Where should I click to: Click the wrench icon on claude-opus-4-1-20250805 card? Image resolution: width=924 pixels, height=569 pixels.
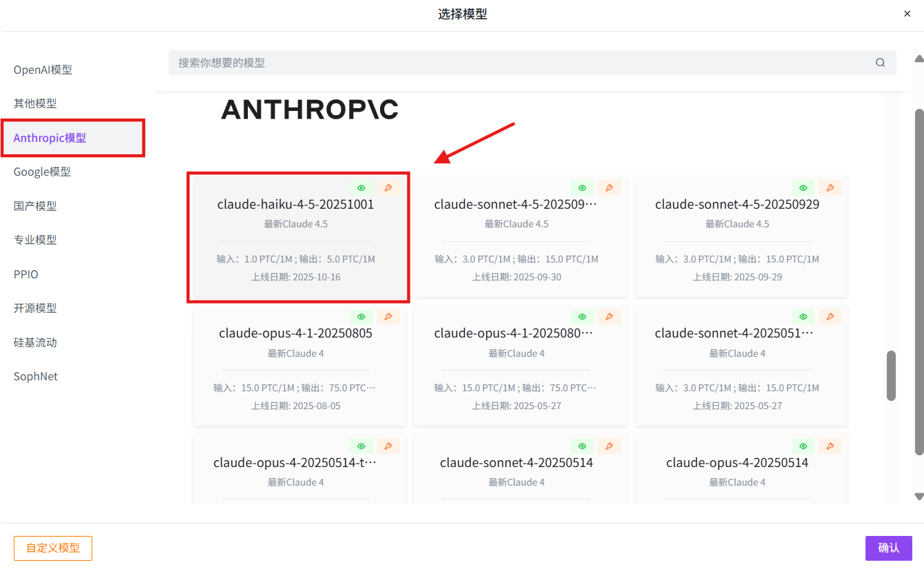(x=388, y=317)
